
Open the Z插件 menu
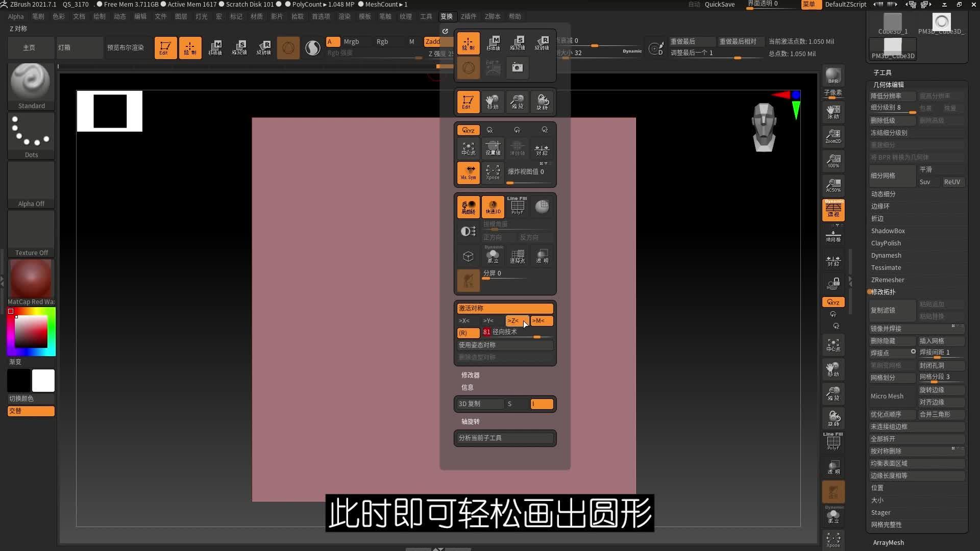pos(468,16)
